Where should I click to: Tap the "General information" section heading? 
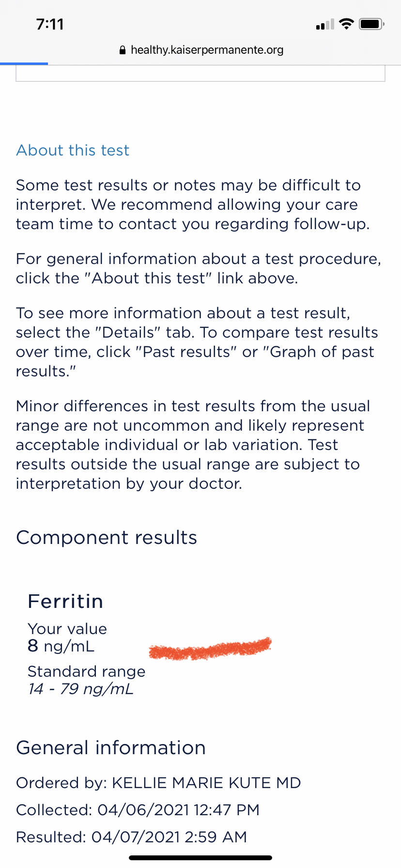111,748
